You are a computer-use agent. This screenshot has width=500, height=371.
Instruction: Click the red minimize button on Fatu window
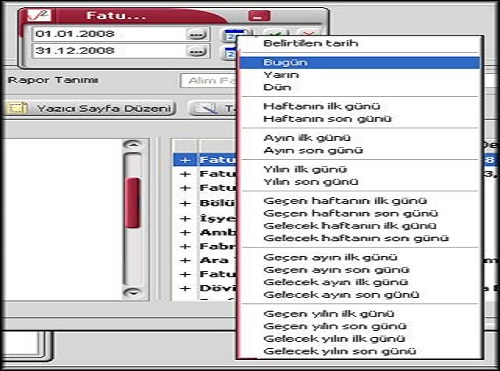tap(259, 16)
